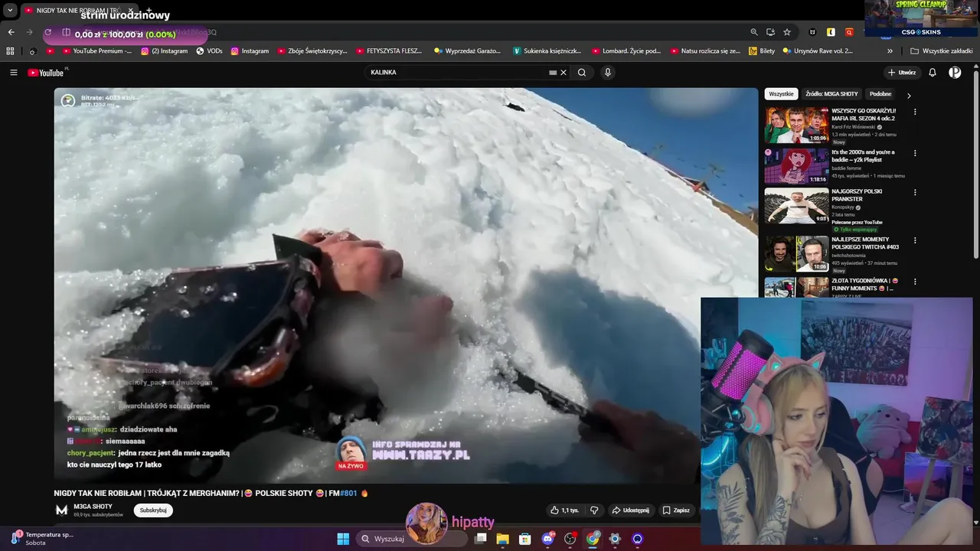The image size is (980, 551).
Task: Open File Explorer from taskbar
Action: click(502, 539)
